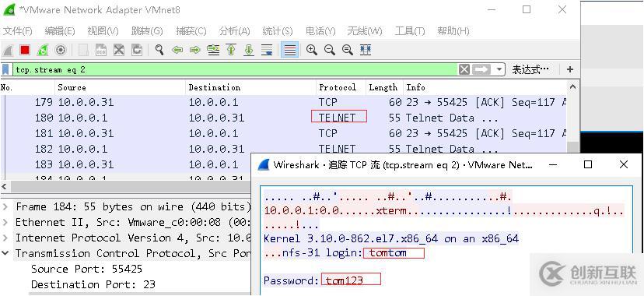This screenshot has height=296, width=644.
Task: Open capture options gear icon
Action: (61, 50)
